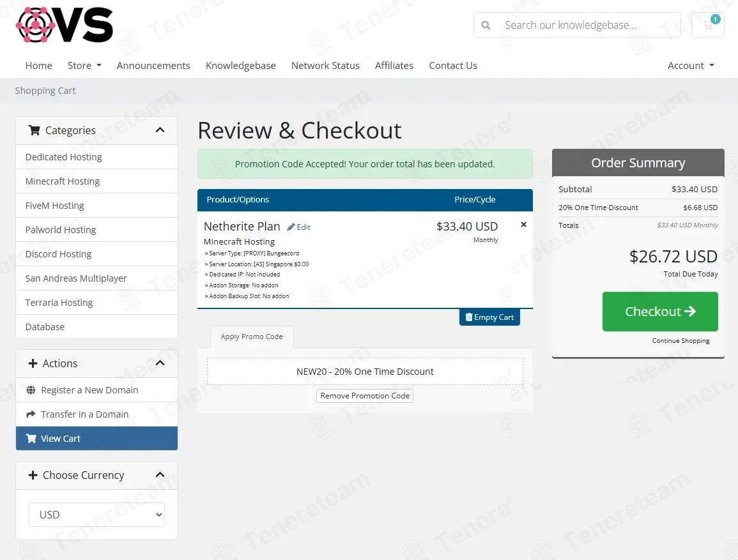Open the shopping cart icon with badge

coord(708,25)
